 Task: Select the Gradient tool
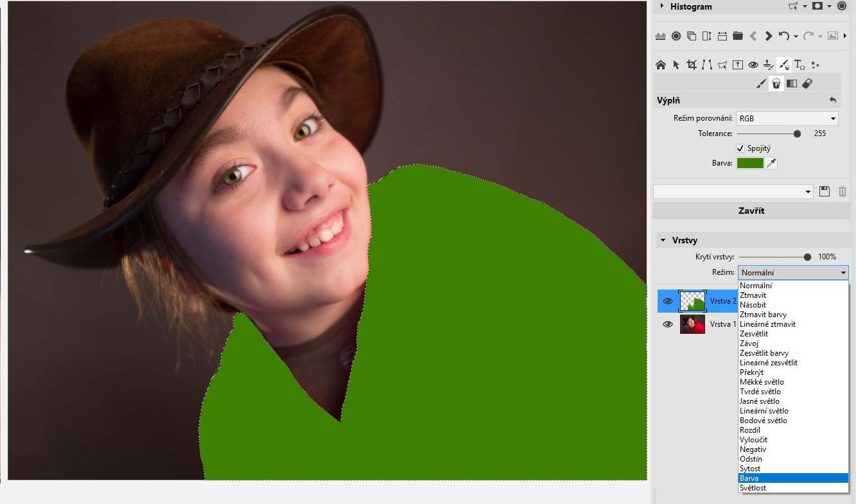(792, 83)
